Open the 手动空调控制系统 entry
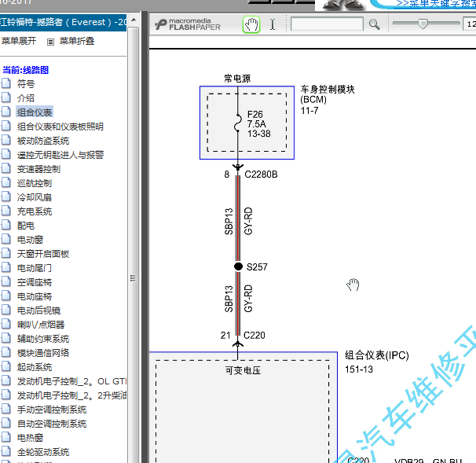The image size is (476, 463). click(x=52, y=410)
